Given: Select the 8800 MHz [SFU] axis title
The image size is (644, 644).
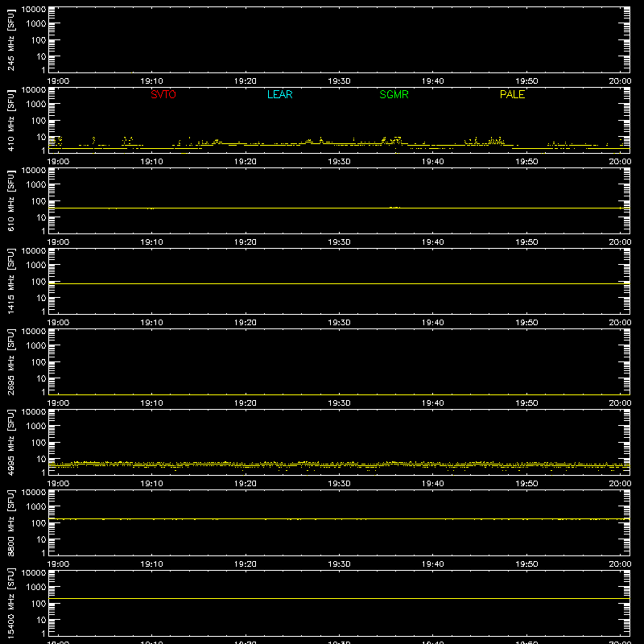Looking at the screenshot, I should coord(10,522).
